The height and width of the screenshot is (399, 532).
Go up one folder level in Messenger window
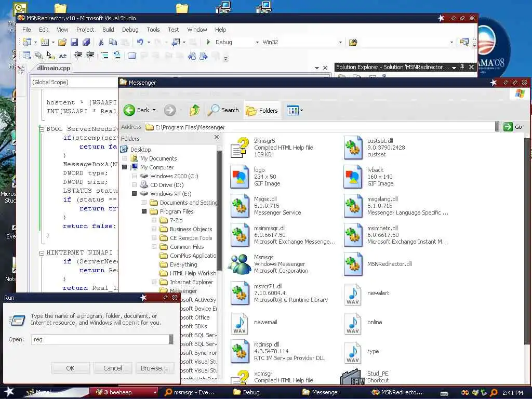point(195,110)
